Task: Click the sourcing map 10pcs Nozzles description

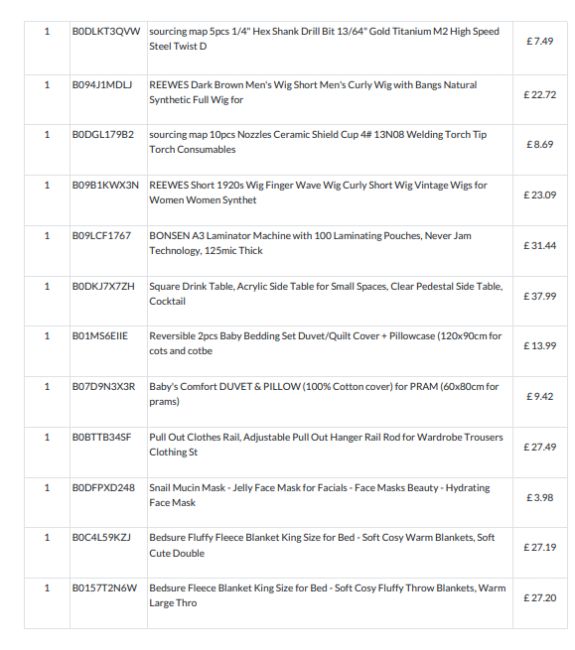Action: (318, 142)
